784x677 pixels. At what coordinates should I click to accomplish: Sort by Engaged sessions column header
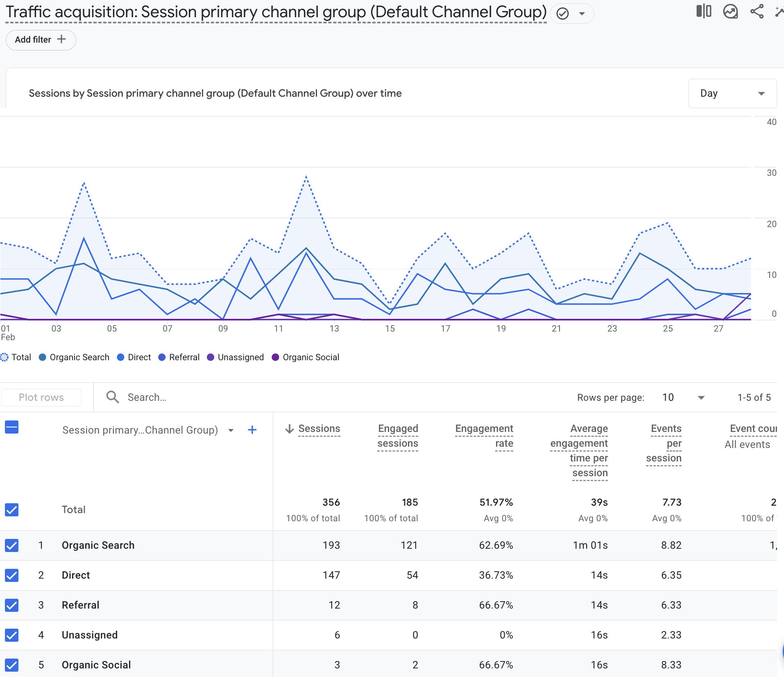pyautogui.click(x=397, y=436)
